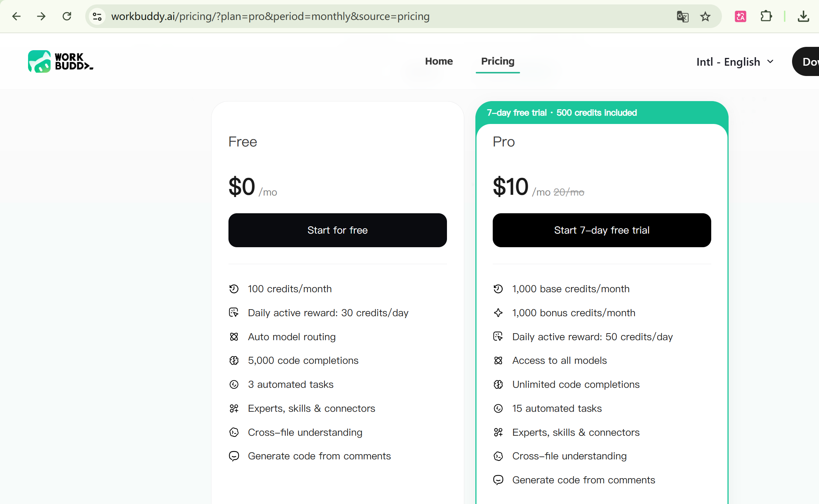
Task: View site information icon in address bar
Action: click(97, 16)
